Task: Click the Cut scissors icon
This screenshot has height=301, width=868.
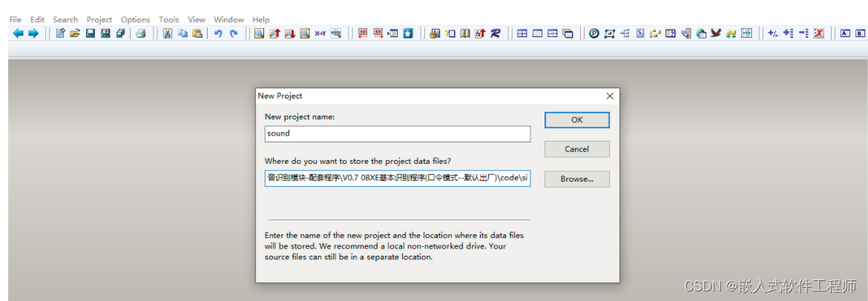Action: [x=167, y=33]
